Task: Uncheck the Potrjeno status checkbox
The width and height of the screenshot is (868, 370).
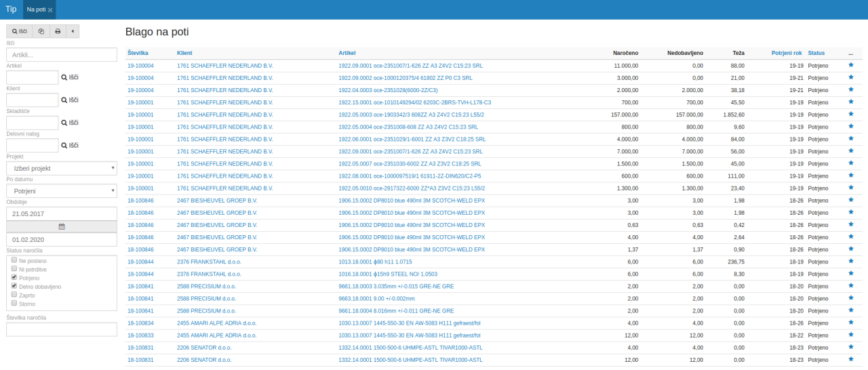Action: coord(14,277)
